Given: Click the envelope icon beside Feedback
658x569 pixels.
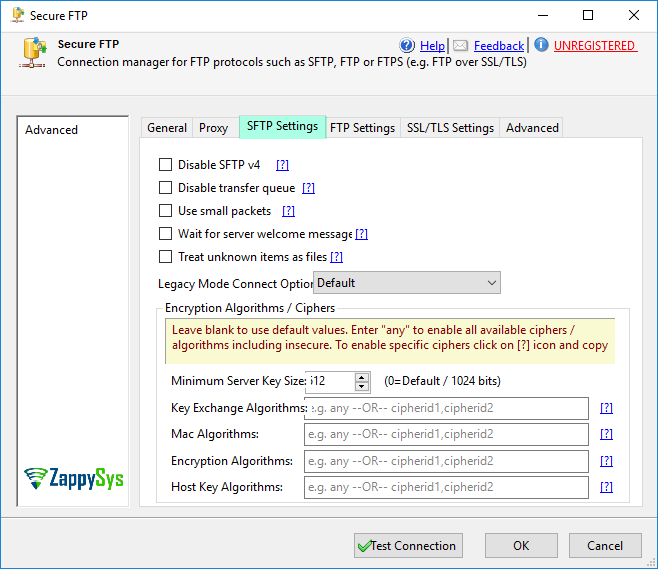Looking at the screenshot, I should [x=460, y=45].
